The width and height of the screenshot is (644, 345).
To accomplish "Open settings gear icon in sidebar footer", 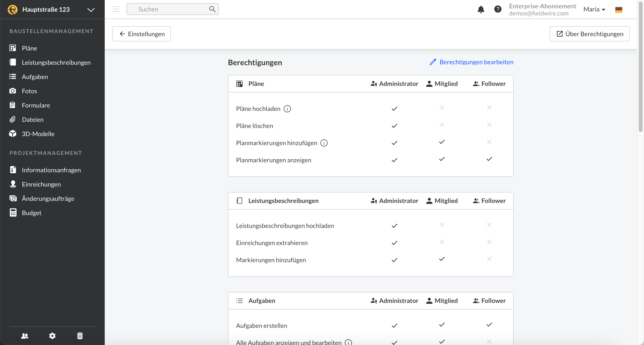I will coord(52,336).
